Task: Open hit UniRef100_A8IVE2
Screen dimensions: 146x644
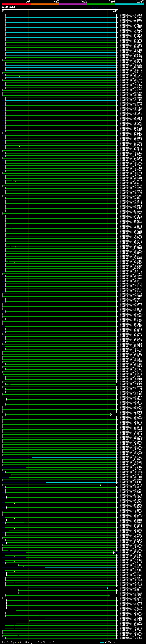Action: pyautogui.click(x=131, y=15)
